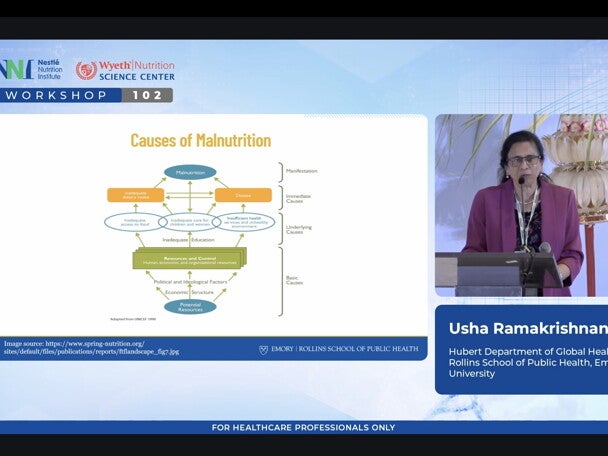Select the Potential Resources oval at bottom
This screenshot has height=456, width=608.
pos(190,306)
